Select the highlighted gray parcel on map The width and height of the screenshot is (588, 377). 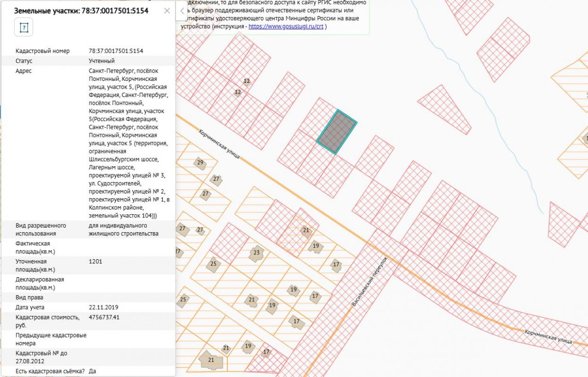[337, 131]
